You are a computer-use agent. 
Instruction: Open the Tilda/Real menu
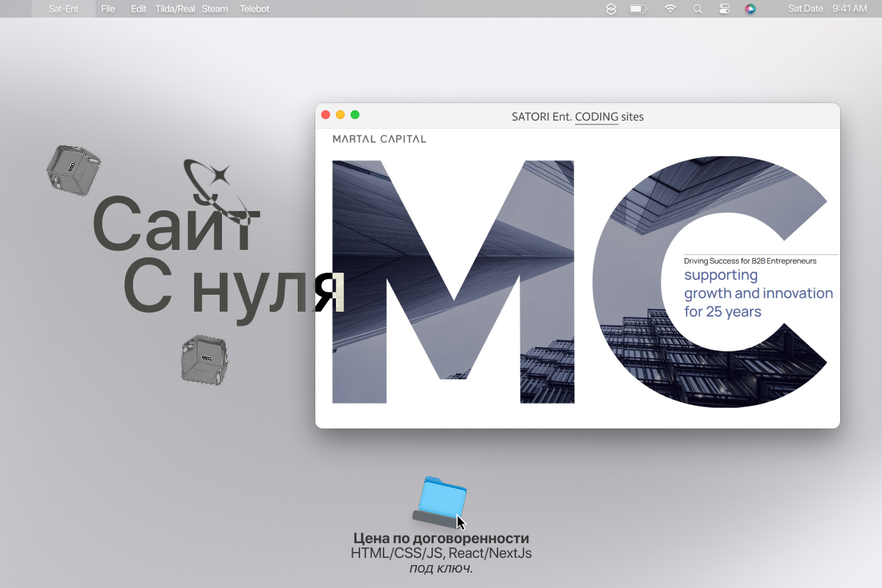point(175,9)
